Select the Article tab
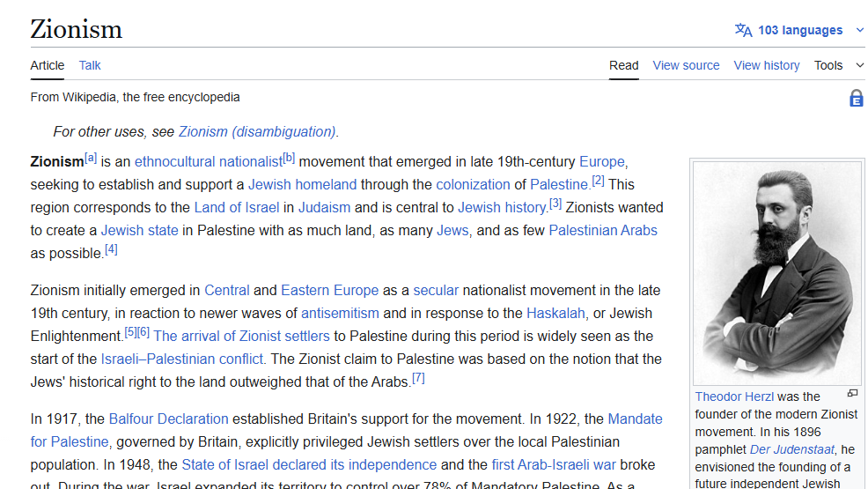The width and height of the screenshot is (868, 489). [x=48, y=65]
